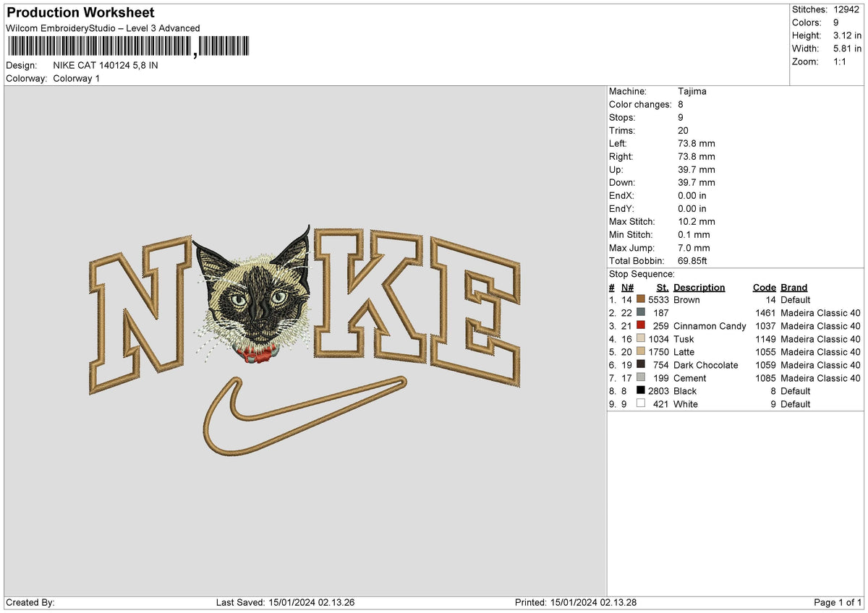Image resolution: width=868 pixels, height=613 pixels.
Task: Click stitch count 2803 in Black row
Action: coord(658,390)
